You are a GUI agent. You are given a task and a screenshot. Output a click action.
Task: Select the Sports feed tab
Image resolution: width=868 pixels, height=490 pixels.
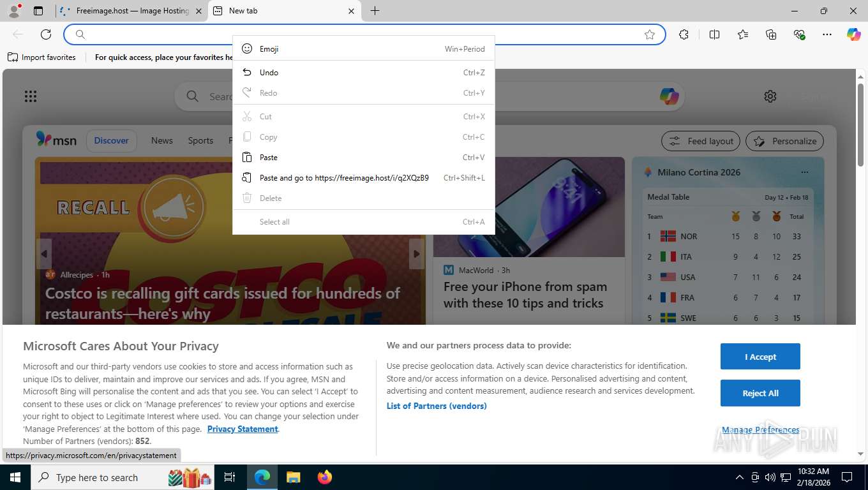tap(200, 140)
